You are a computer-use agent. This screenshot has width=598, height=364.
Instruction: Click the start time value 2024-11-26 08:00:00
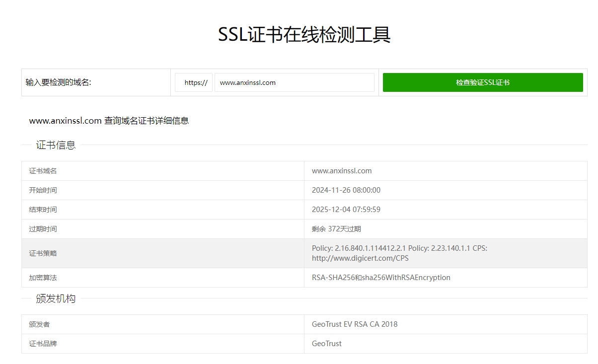(x=346, y=190)
